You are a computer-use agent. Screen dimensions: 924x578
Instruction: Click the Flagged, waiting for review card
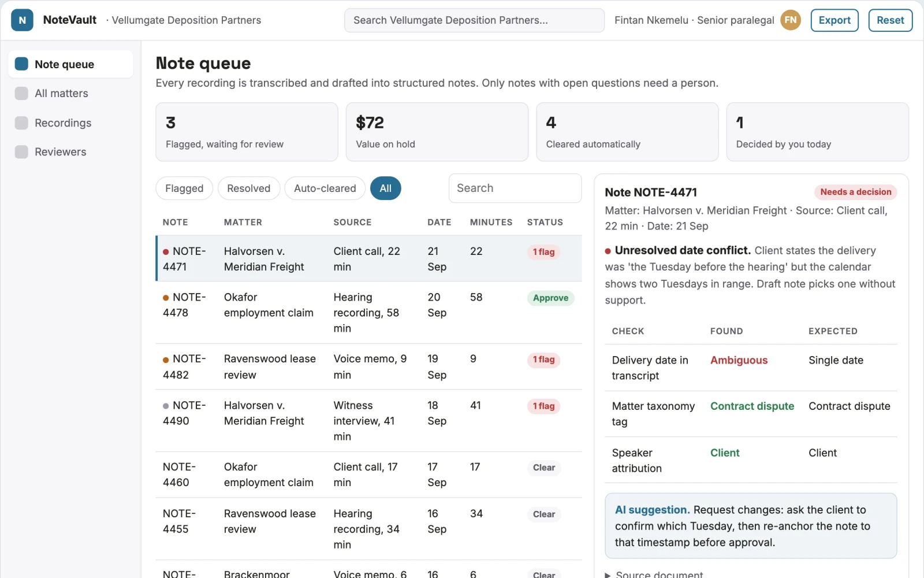tap(247, 132)
